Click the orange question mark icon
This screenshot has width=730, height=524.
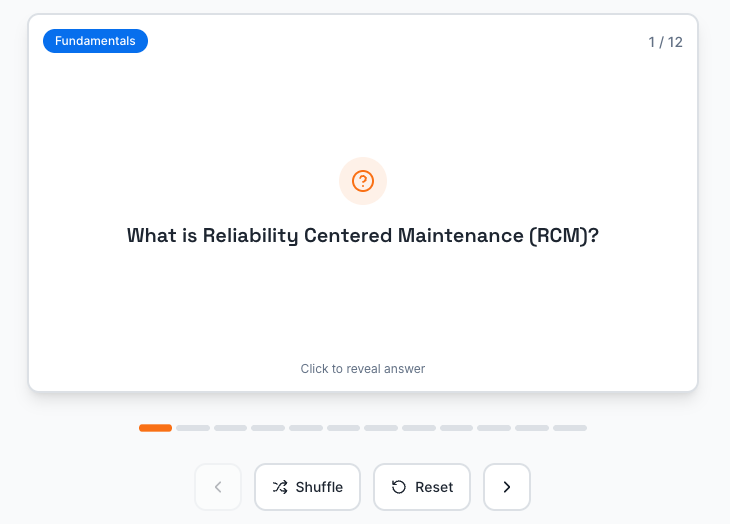tap(363, 181)
